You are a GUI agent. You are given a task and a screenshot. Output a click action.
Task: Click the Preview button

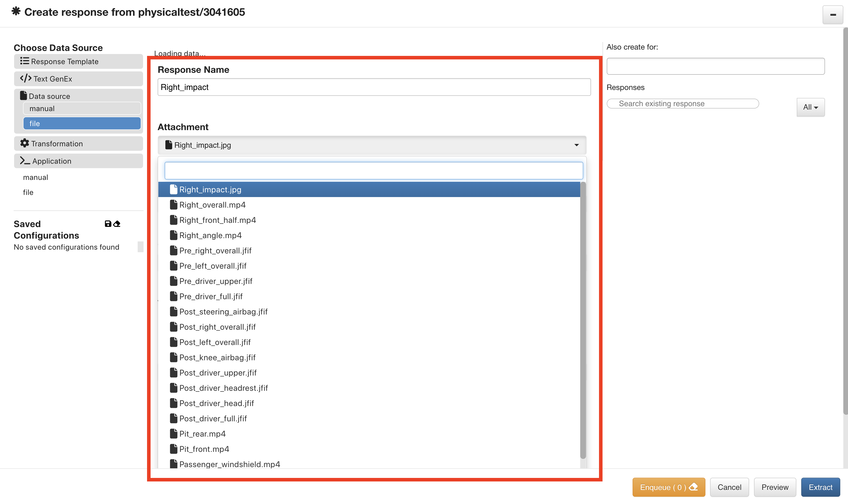pos(775,487)
